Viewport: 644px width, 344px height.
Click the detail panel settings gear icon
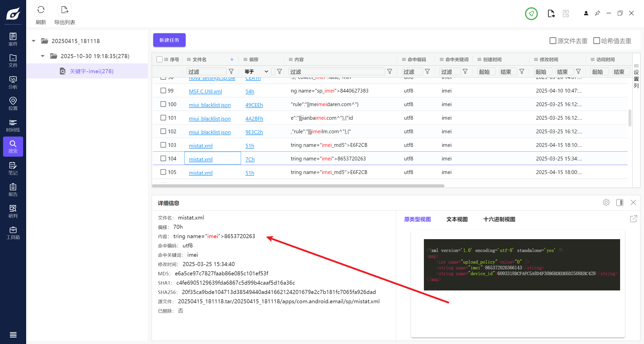(x=606, y=202)
